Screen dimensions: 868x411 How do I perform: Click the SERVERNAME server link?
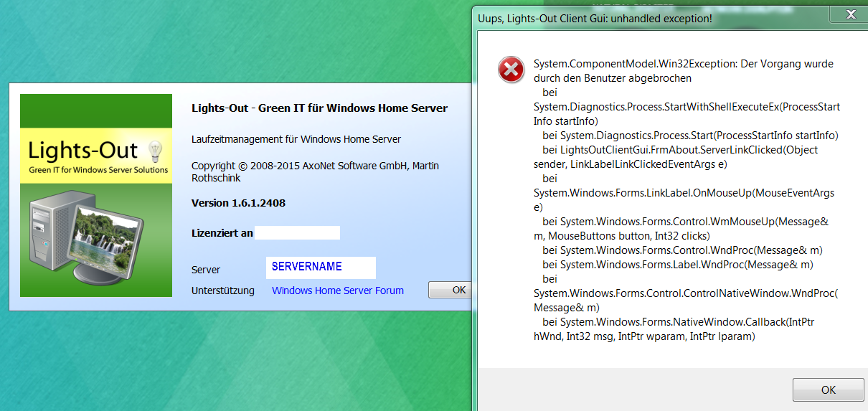(306, 266)
